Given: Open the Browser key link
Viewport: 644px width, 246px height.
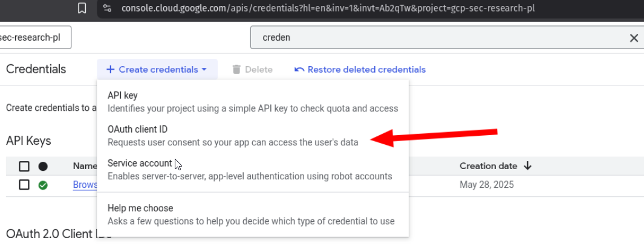Looking at the screenshot, I should [x=85, y=185].
